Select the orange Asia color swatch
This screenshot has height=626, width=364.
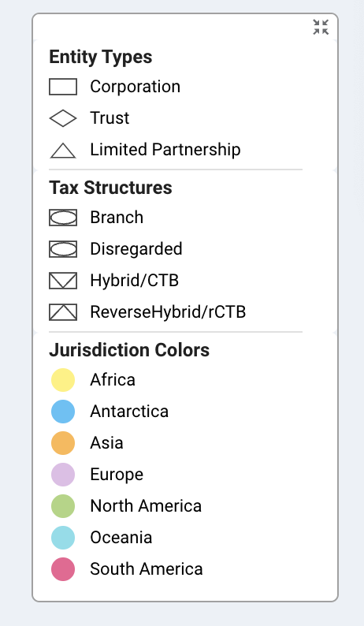point(63,443)
